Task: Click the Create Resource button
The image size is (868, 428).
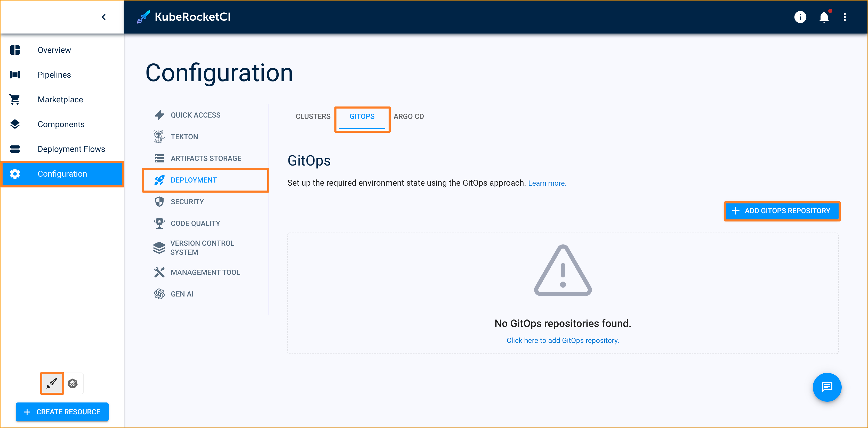Action: pos(62,411)
